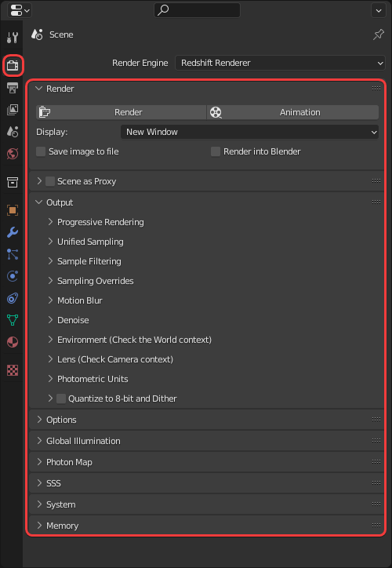
Task: Click the properties search field
Action: point(198,10)
